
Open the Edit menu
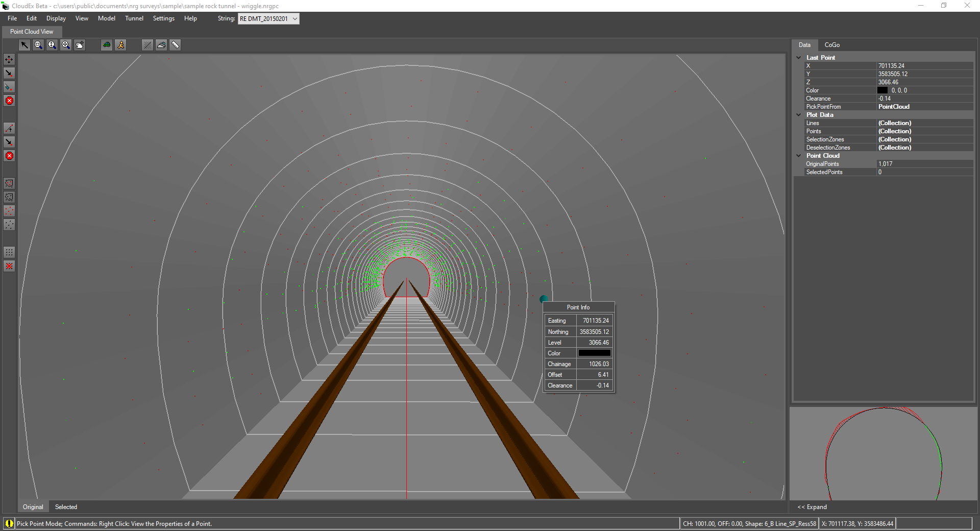click(x=32, y=18)
